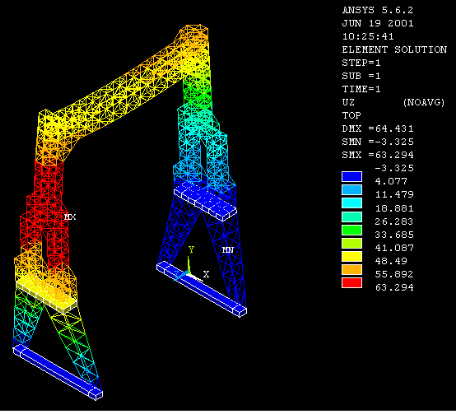Click the red legend color swatch
This screenshot has width=456, height=411.
352,283
